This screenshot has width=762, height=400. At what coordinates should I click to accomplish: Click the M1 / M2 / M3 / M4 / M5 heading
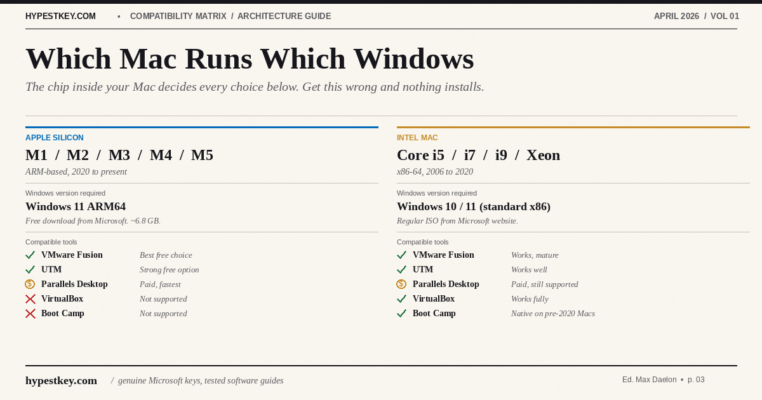pos(119,155)
